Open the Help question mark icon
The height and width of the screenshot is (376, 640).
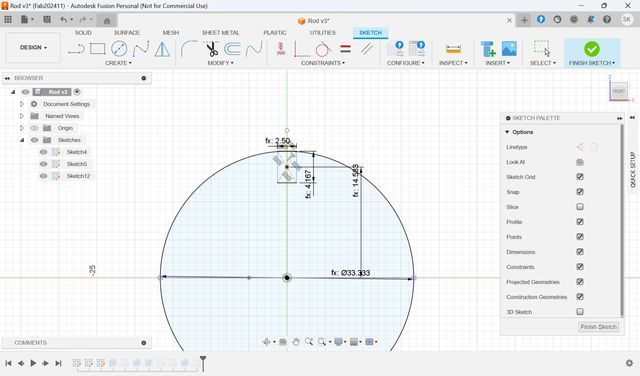coord(607,19)
